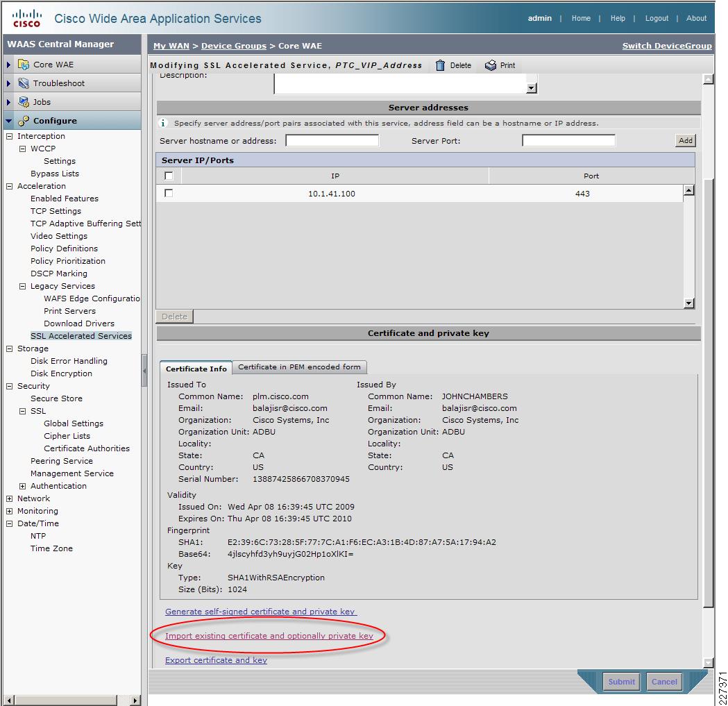
Task: Open Policy Definitions in sidebar
Action: 64,249
